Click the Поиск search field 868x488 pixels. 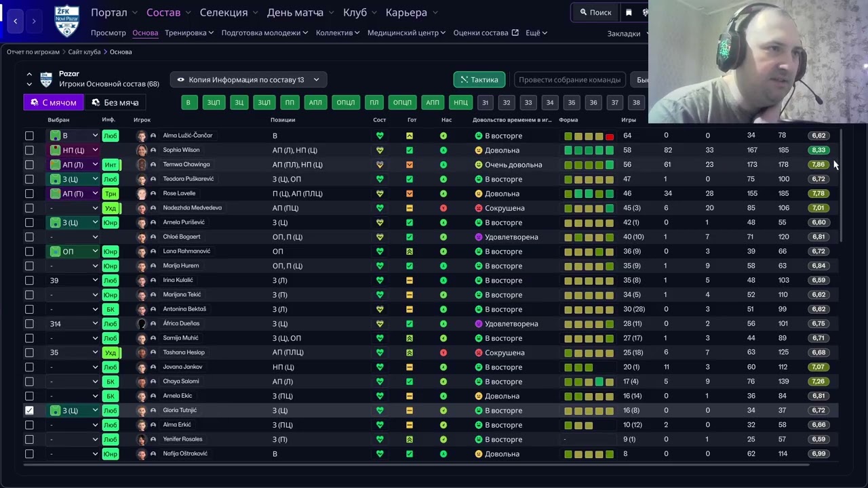[x=595, y=12]
